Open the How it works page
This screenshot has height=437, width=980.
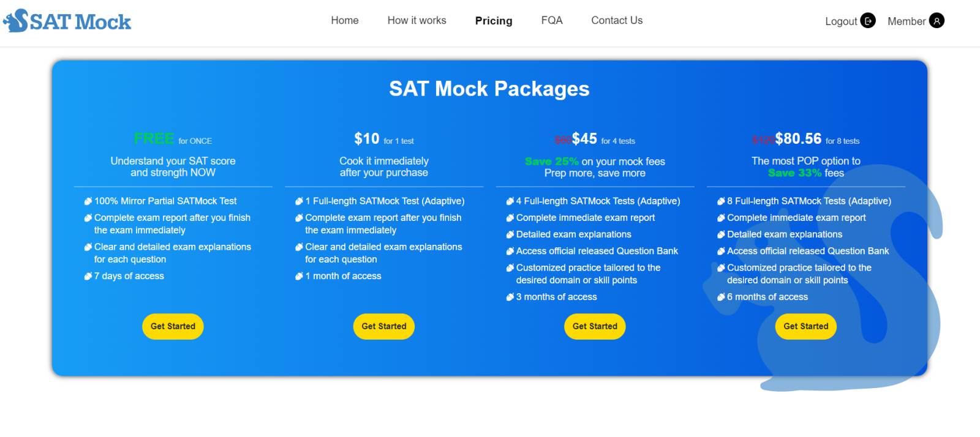tap(417, 20)
